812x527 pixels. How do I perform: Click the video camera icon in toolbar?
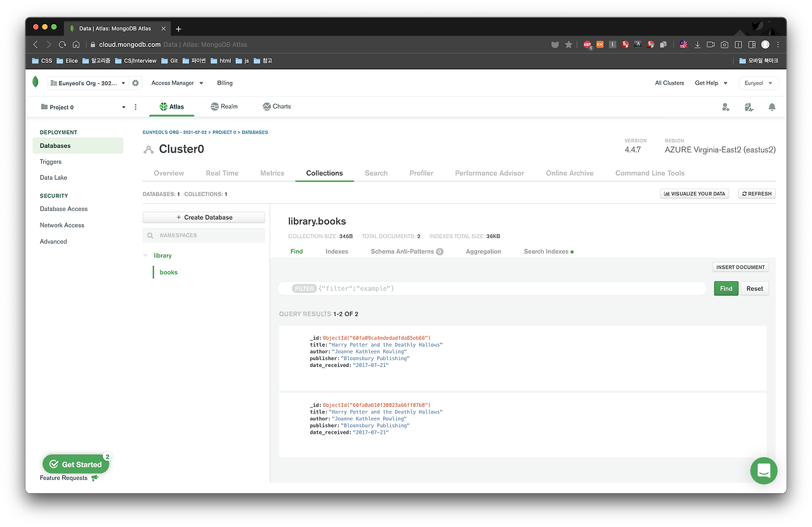[x=710, y=44]
